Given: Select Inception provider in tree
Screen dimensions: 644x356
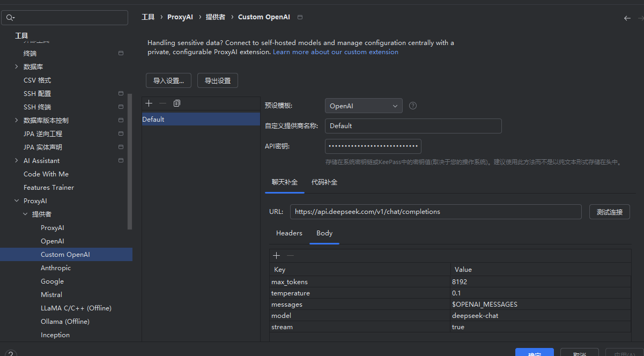Looking at the screenshot, I should 55,335.
